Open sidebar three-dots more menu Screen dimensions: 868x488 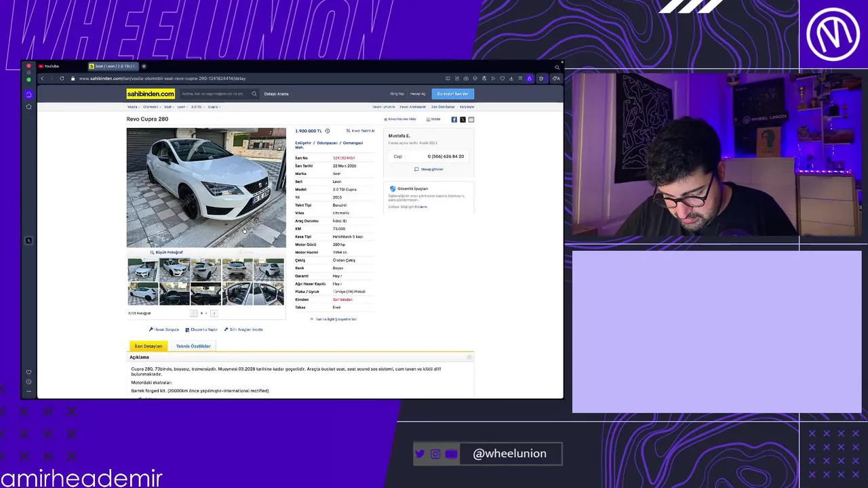[28, 391]
